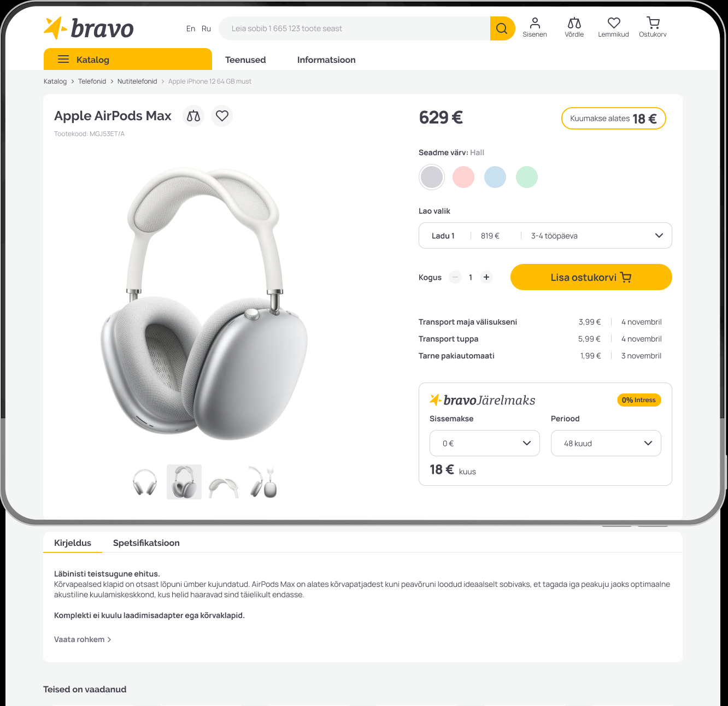Switch to the Spetsifikatsioon tab

pos(146,543)
